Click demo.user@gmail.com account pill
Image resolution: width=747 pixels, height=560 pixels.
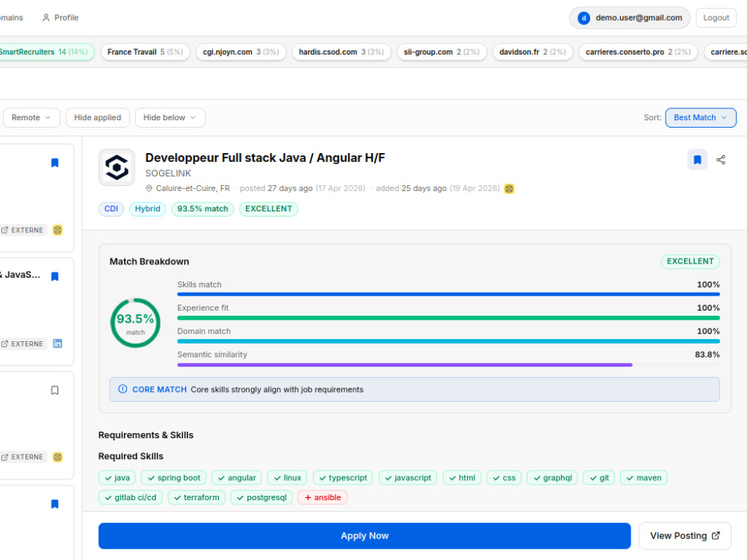630,18
